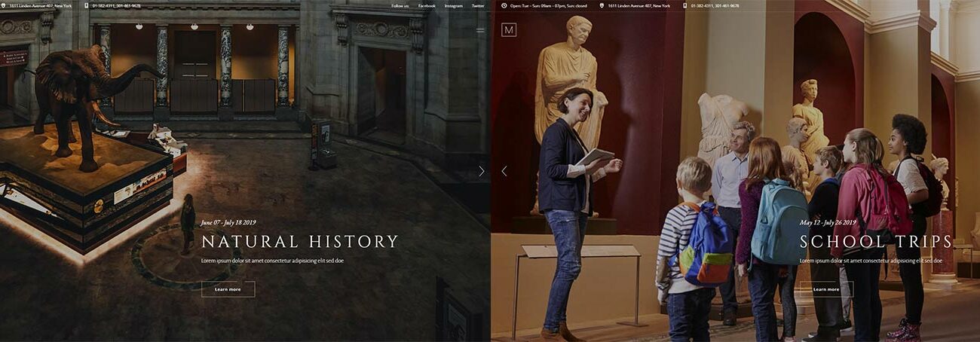Click location pin icon on School Trips panel
This screenshot has width=980, height=342.
tap(602, 5)
